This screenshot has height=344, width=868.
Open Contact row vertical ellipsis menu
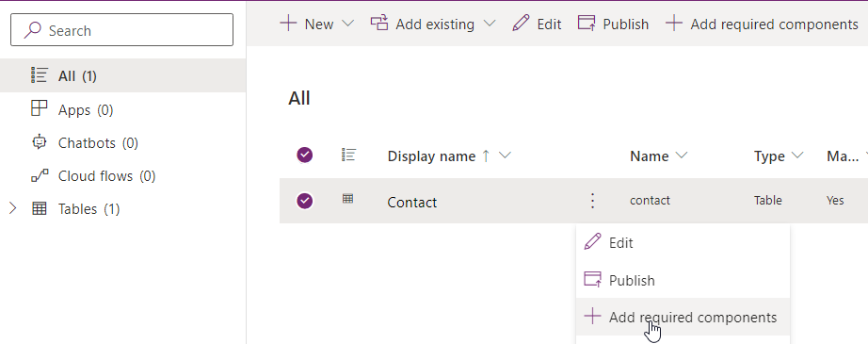click(x=592, y=201)
